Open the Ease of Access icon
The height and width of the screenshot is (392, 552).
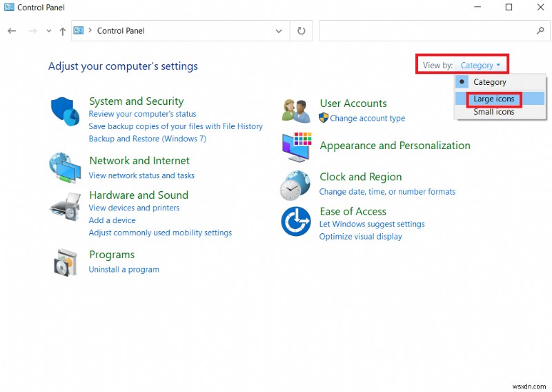click(295, 222)
